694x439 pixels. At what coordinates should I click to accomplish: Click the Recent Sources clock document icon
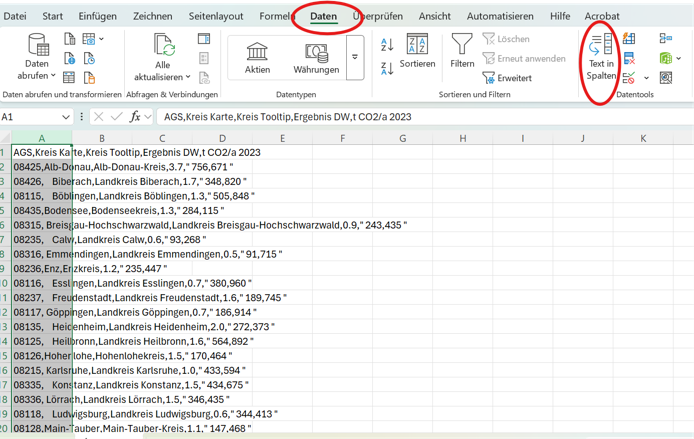click(89, 58)
